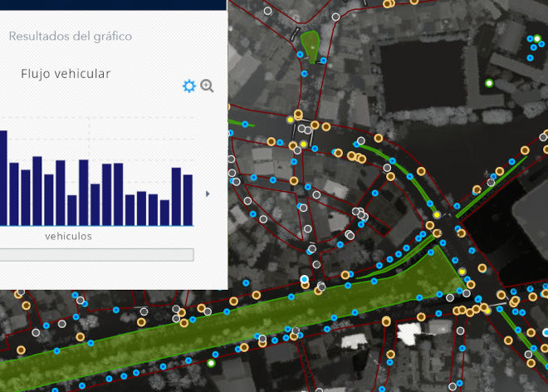
Task: Select the cyan marker with white center
Action: 305,279
